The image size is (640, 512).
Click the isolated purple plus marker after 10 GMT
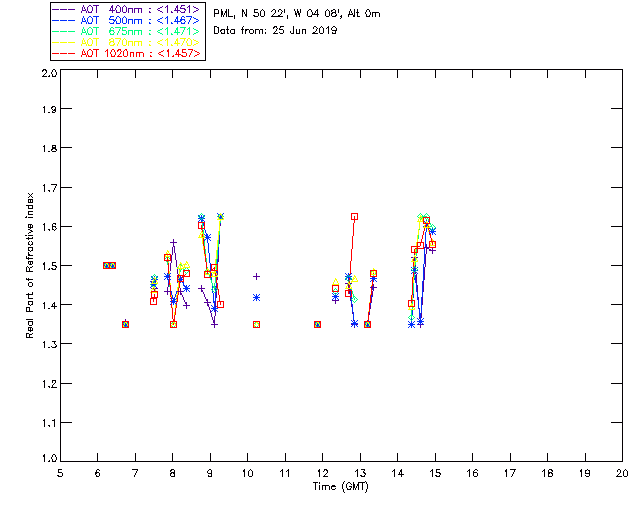tap(257, 276)
